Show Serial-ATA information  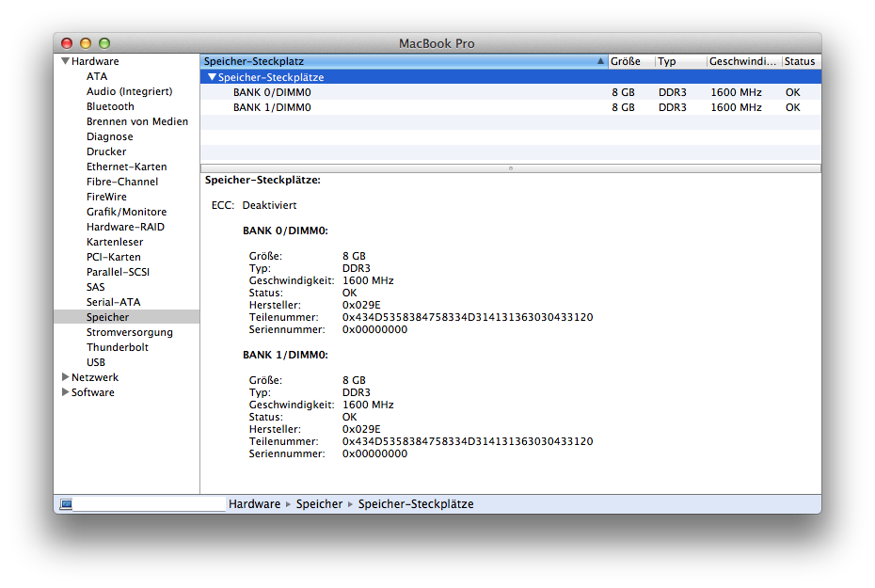[113, 302]
